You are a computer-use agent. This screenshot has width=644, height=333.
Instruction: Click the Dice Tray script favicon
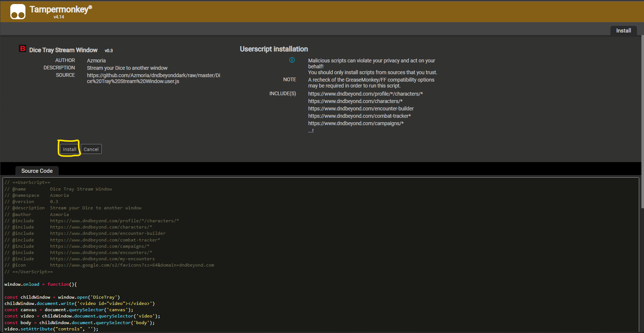pos(22,48)
